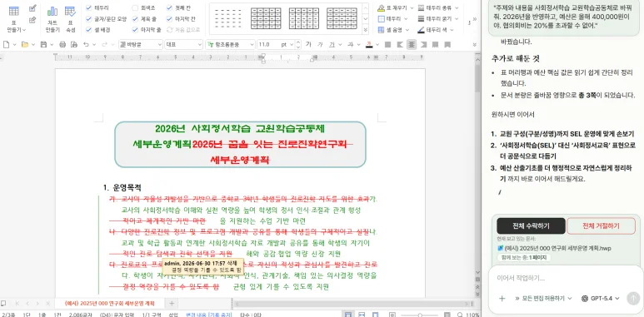Select the (예시) 2025년 000 연구회 document tab
Image resolution: width=644 pixels, height=317 pixels.
[x=110, y=304]
